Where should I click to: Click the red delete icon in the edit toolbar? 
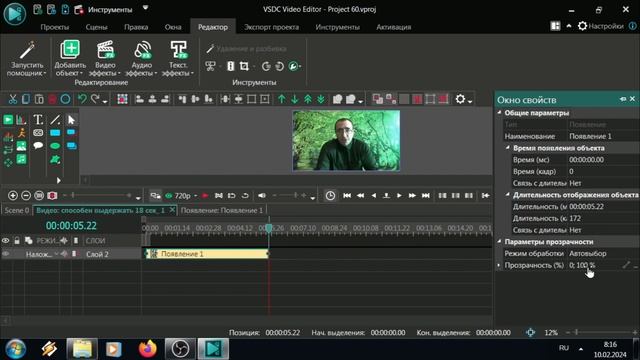coord(52,99)
